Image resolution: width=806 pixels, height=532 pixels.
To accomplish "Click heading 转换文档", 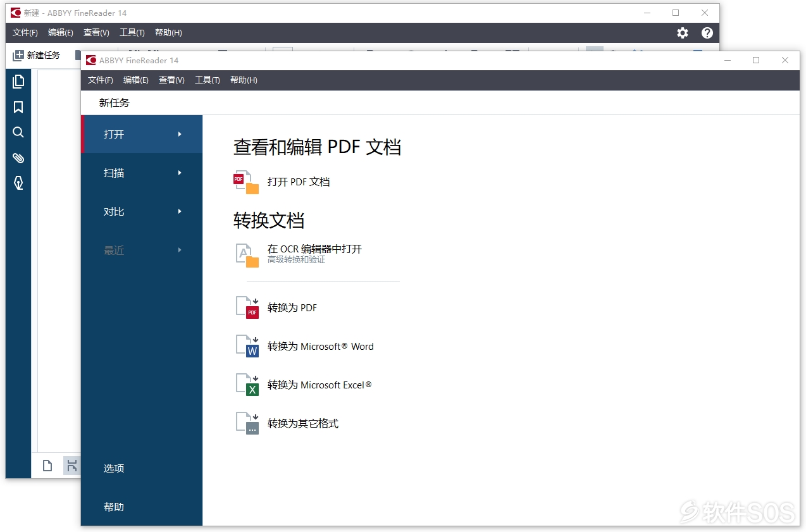I will pyautogui.click(x=269, y=220).
